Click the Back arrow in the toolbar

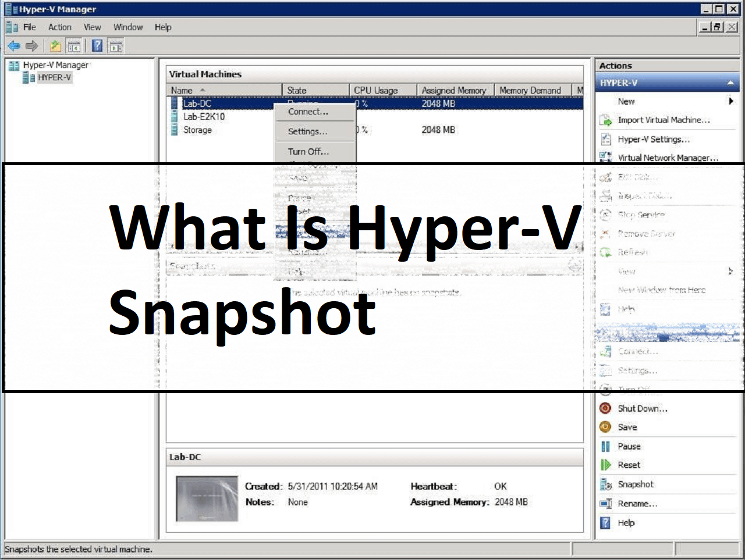coord(14,46)
